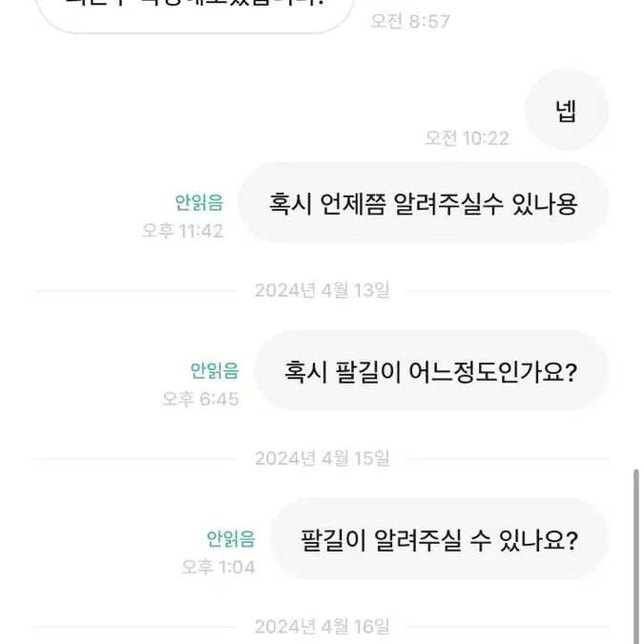This screenshot has height=644, width=644.
Task: Select the '팔길이 알려주실 수 있나요?' message bubble
Action: point(439,539)
